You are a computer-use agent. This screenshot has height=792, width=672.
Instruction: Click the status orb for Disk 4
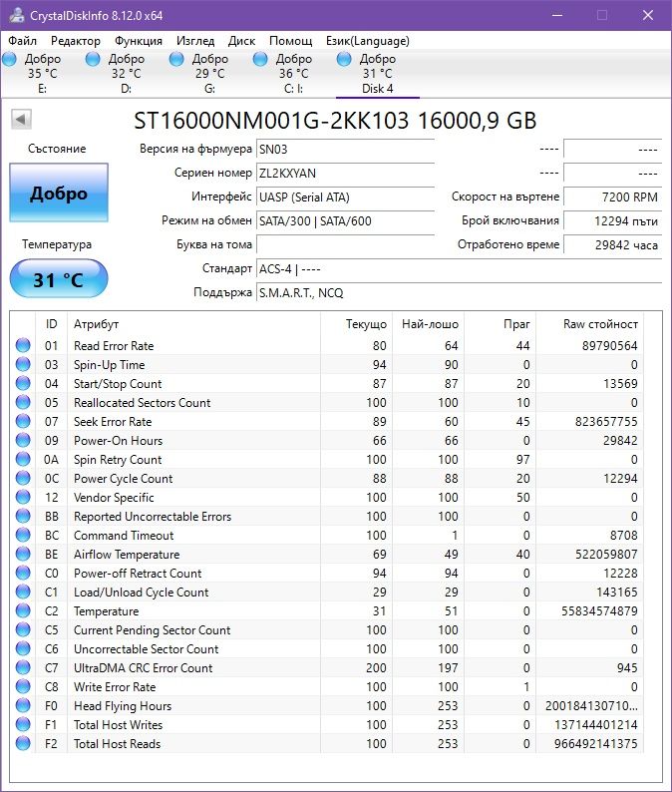pyautogui.click(x=344, y=59)
